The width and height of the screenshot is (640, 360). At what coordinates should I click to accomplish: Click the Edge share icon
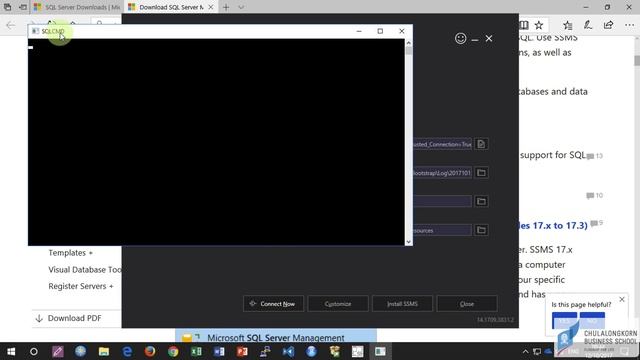coord(608,25)
